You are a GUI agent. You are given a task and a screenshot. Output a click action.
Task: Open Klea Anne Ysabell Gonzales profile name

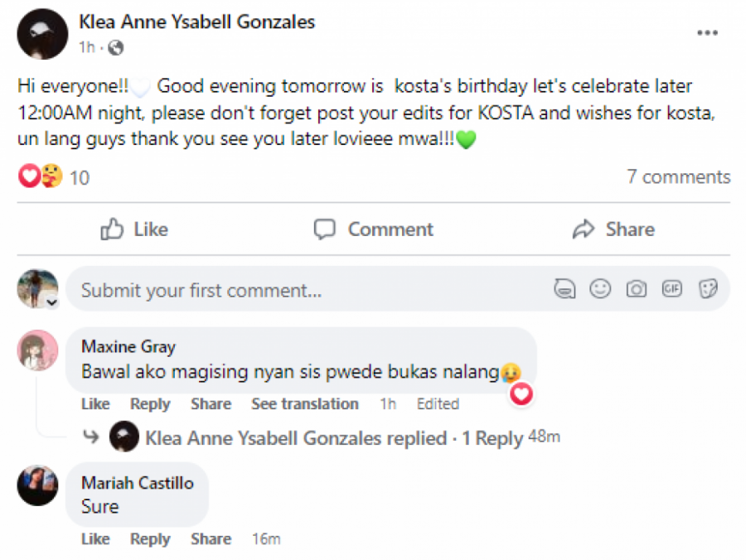(196, 22)
